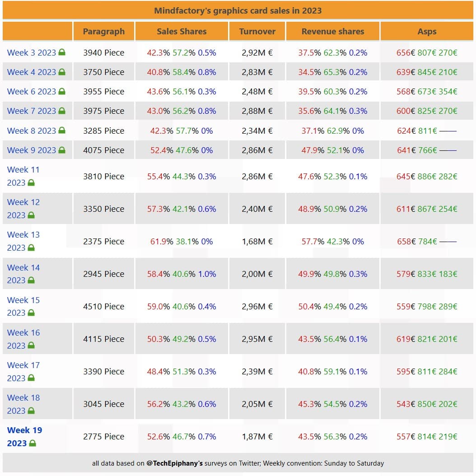The height and width of the screenshot is (476, 476).
Task: Click the Sales Shares column header
Action: point(182,32)
